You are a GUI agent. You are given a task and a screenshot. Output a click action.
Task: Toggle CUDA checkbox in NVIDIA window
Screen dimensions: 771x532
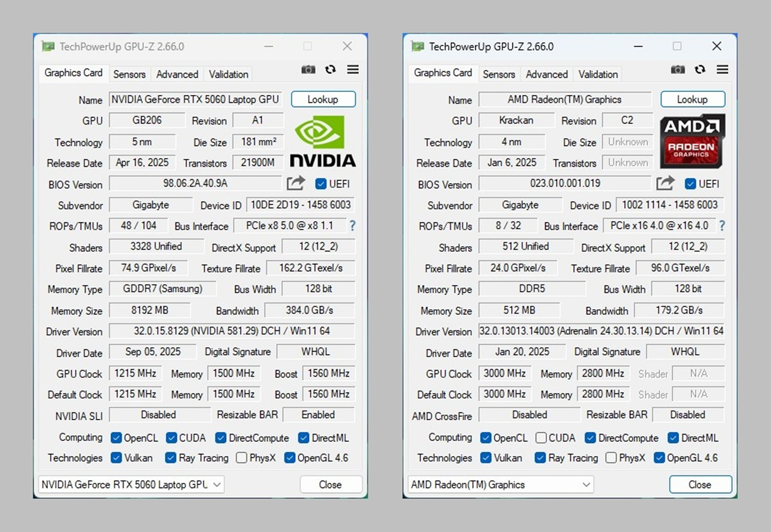click(172, 438)
